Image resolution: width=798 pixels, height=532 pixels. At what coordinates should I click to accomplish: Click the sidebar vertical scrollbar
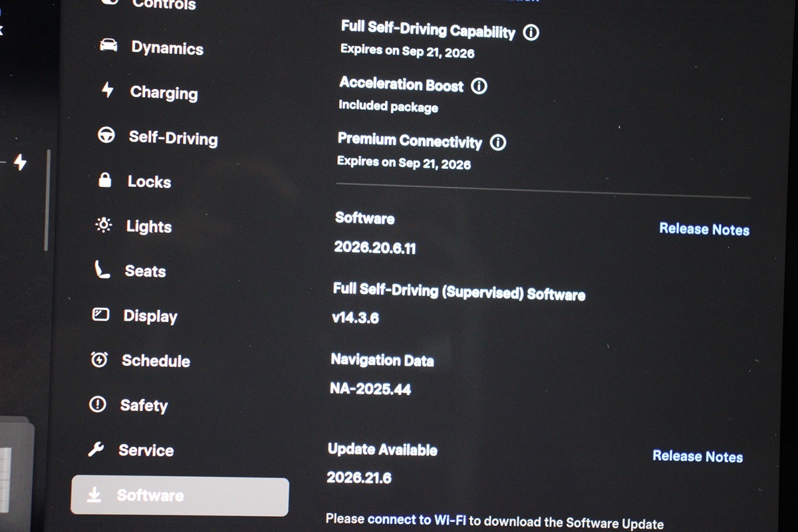point(47,199)
